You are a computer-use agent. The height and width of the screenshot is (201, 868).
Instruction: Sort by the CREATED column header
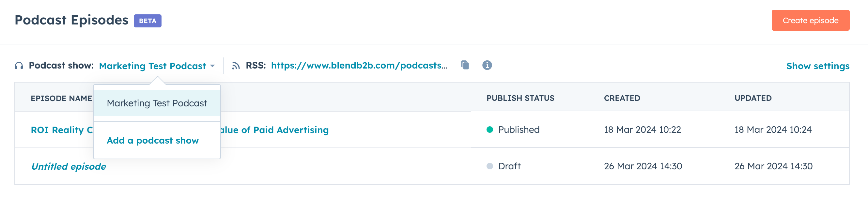pos(622,98)
